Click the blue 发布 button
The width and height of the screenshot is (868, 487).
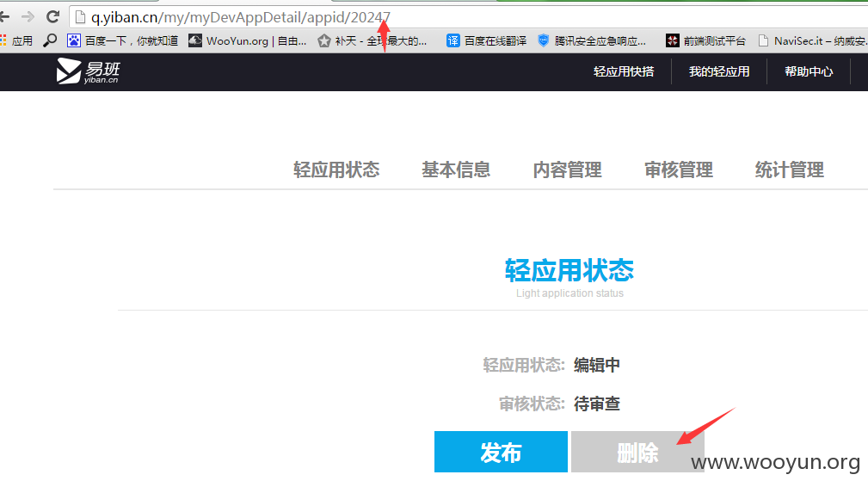click(501, 452)
